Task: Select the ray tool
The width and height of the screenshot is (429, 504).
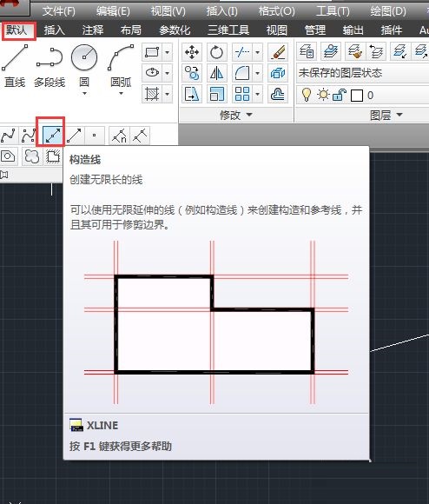Action: click(x=75, y=136)
